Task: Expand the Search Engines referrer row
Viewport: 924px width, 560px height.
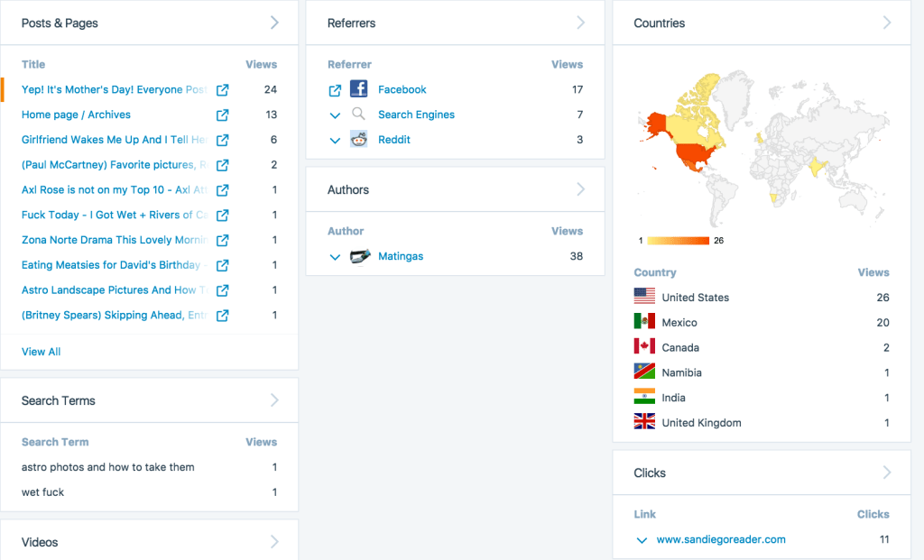Action: click(x=335, y=115)
